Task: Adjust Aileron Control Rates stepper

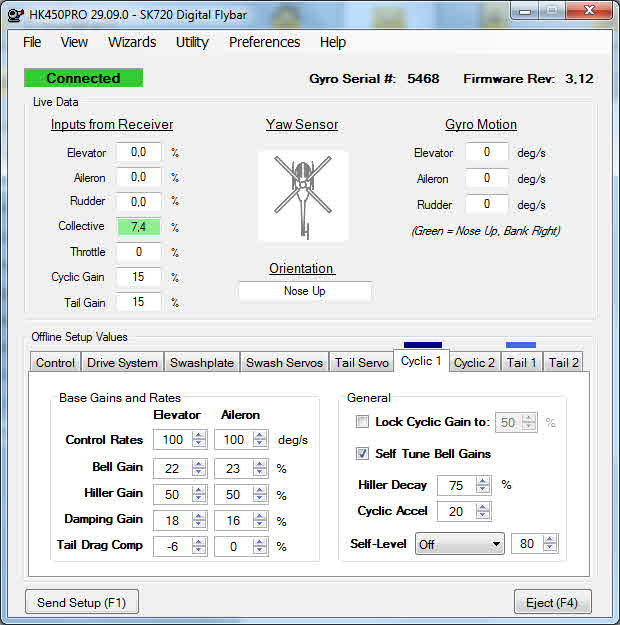Action: (260, 439)
